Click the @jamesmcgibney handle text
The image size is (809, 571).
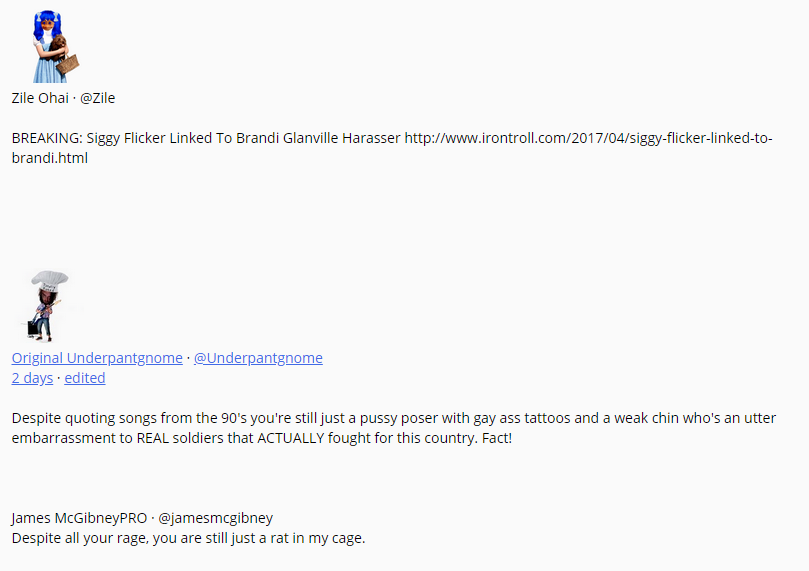coord(216,518)
